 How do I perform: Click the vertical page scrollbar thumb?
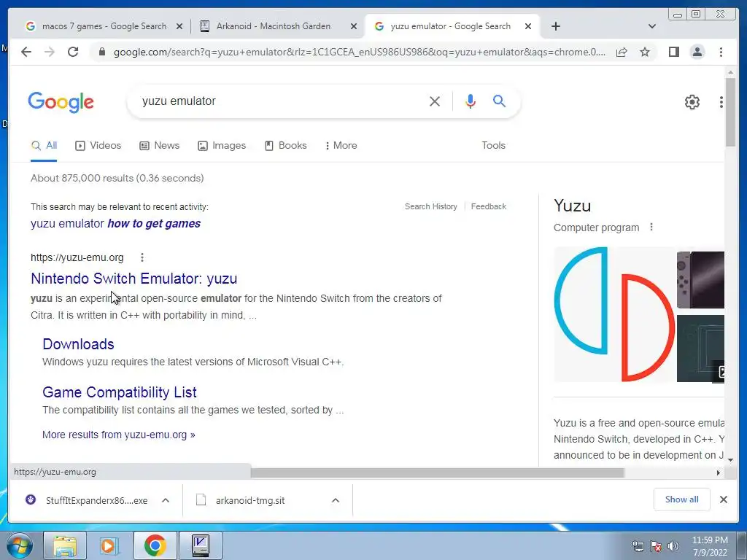click(730, 112)
